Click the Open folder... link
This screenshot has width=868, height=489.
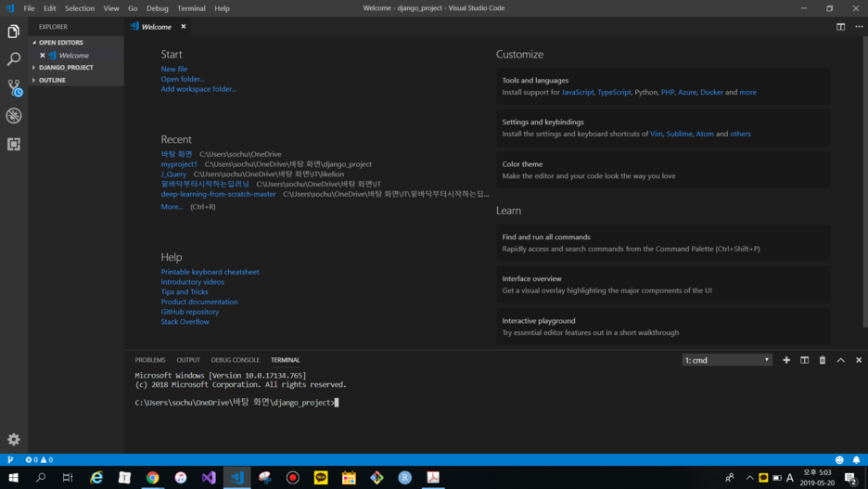coord(183,79)
